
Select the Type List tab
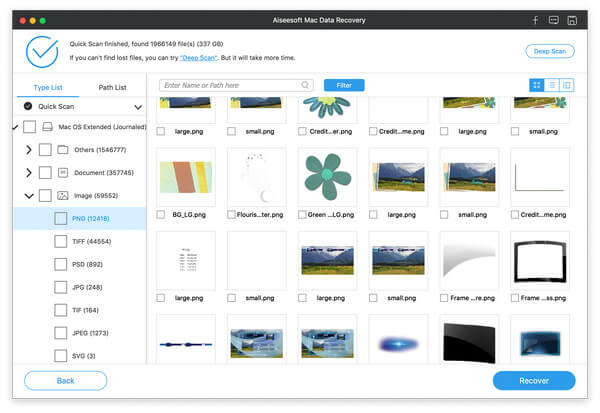48,87
